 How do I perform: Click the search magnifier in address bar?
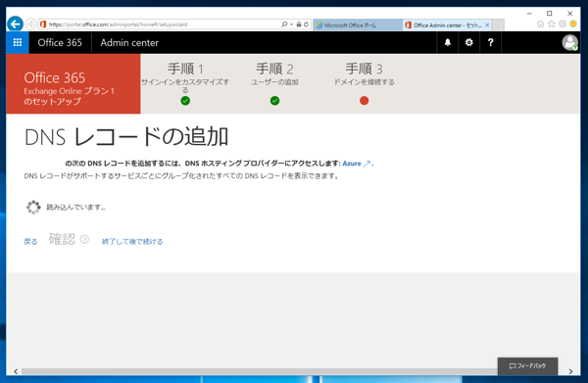pos(284,24)
